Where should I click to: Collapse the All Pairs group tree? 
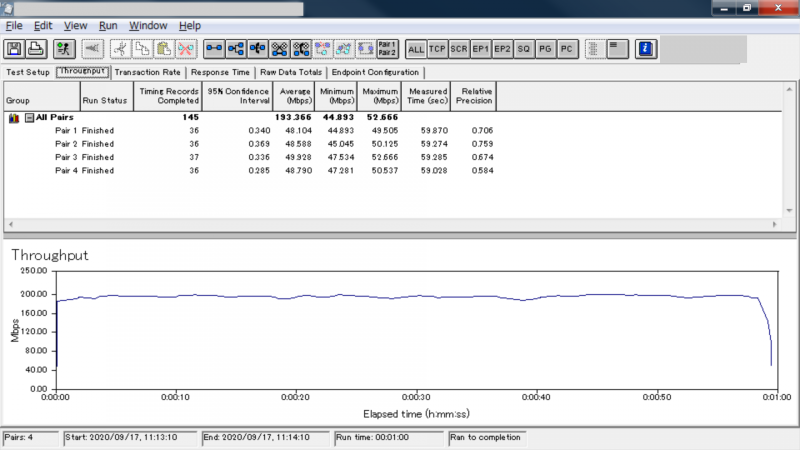pyautogui.click(x=29, y=118)
